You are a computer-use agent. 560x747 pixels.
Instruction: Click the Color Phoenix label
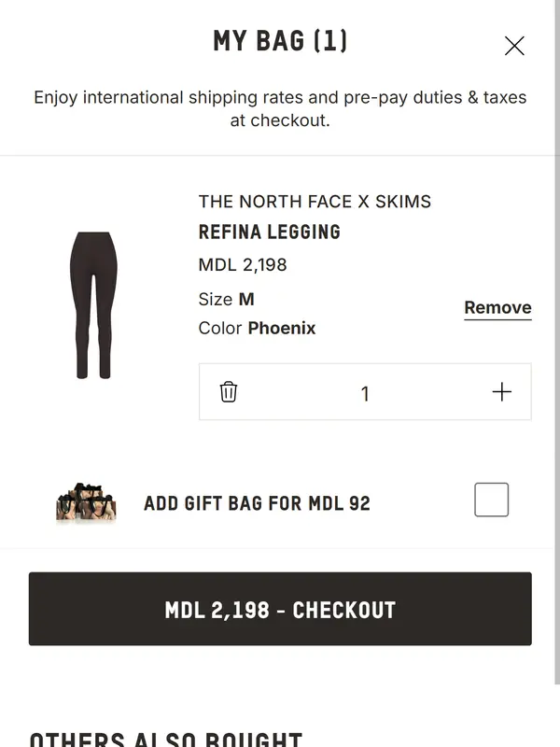click(x=257, y=329)
